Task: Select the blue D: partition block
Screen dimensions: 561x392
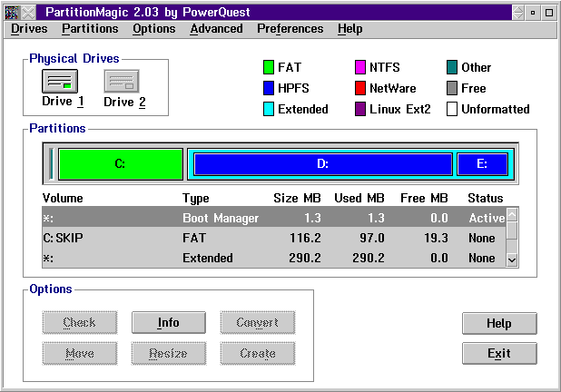Action: [323, 164]
